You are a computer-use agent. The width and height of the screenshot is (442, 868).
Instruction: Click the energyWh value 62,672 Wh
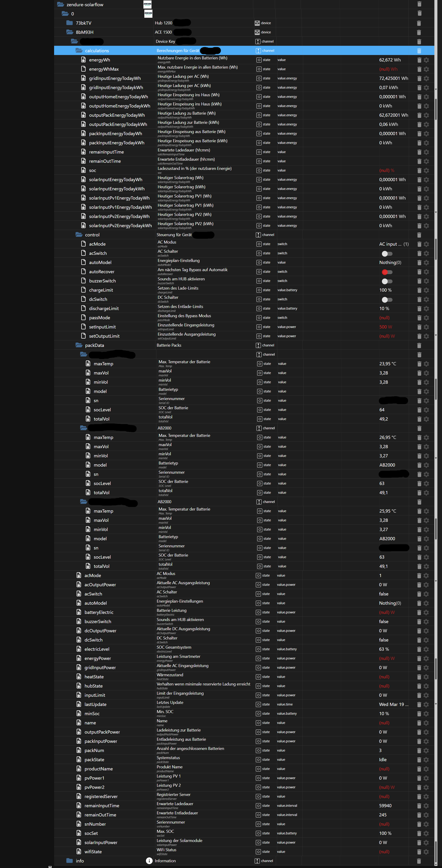(390, 60)
